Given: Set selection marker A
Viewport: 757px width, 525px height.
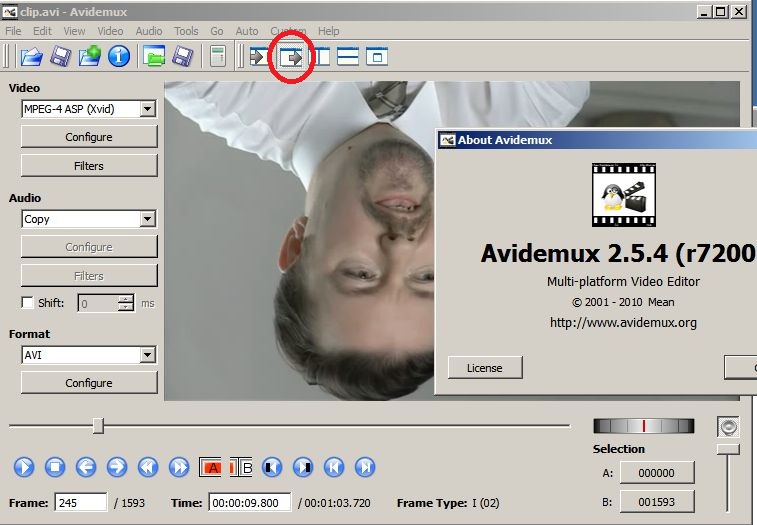Looking at the screenshot, I should point(210,467).
